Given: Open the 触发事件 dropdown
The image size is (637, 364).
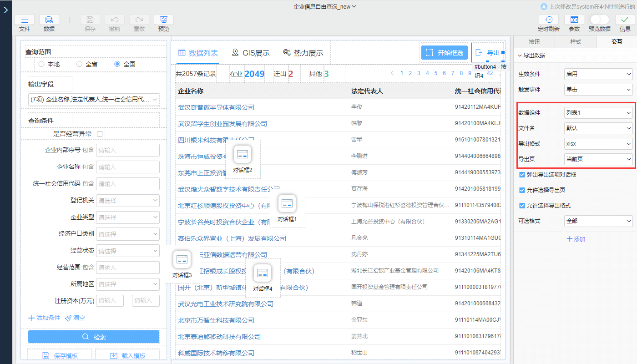Looking at the screenshot, I should point(598,90).
